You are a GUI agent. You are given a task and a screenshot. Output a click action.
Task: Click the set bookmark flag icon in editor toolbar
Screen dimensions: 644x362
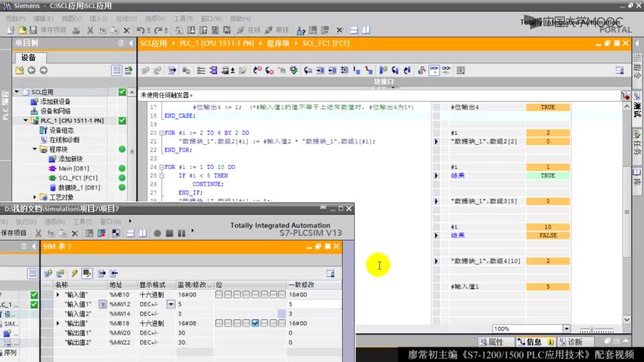pyautogui.click(x=383, y=70)
